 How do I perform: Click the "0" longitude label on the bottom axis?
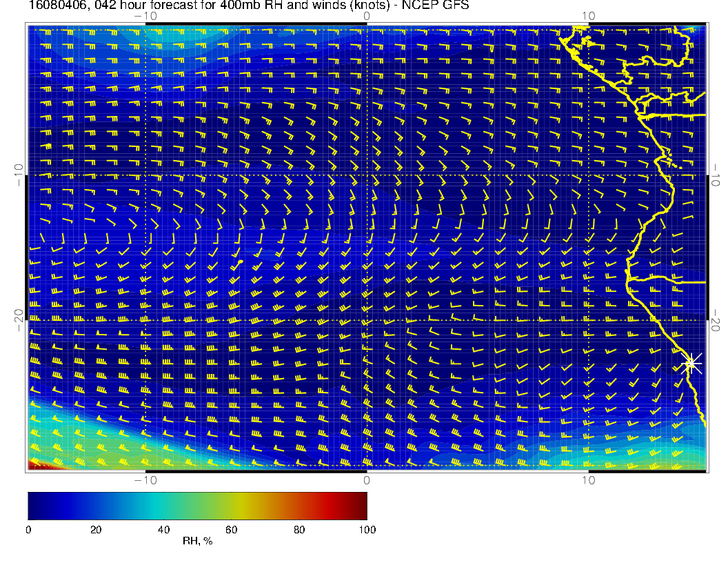pos(366,480)
